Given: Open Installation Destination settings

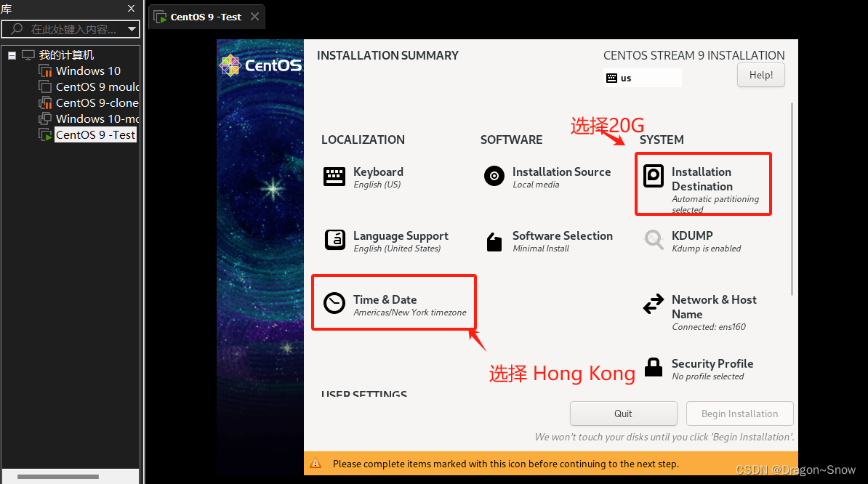Looking at the screenshot, I should [x=702, y=180].
